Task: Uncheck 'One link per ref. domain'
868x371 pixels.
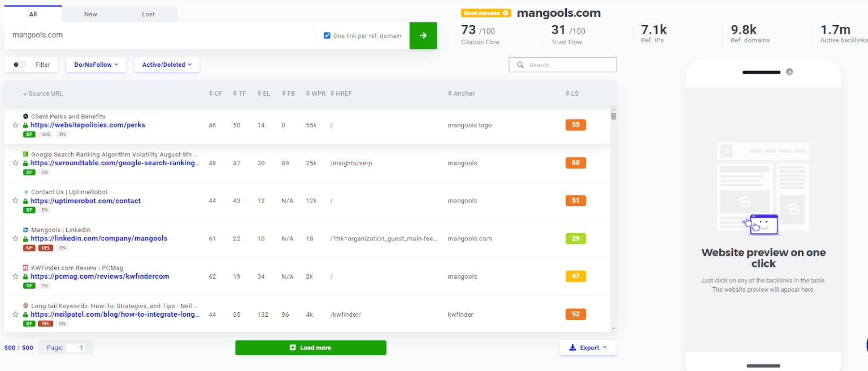Action: pos(327,35)
